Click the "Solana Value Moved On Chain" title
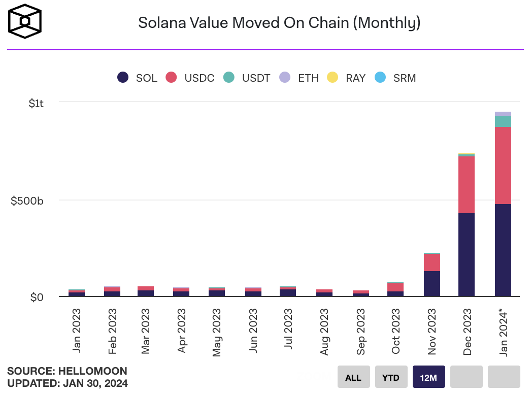532x397 pixels. pos(279,23)
